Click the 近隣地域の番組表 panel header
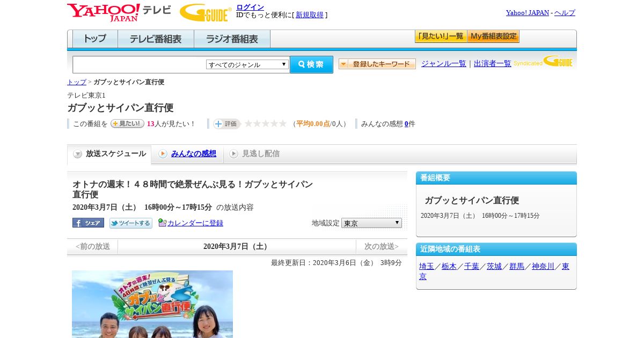Screen dimensions: 644x338 click(496, 249)
